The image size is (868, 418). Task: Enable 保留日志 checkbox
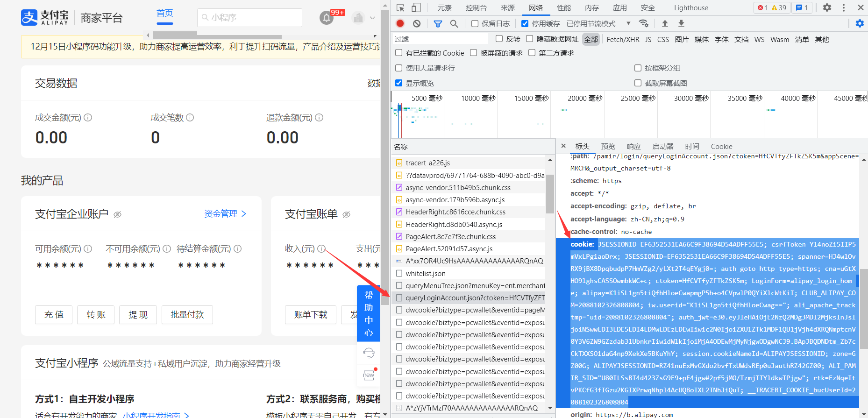click(475, 23)
